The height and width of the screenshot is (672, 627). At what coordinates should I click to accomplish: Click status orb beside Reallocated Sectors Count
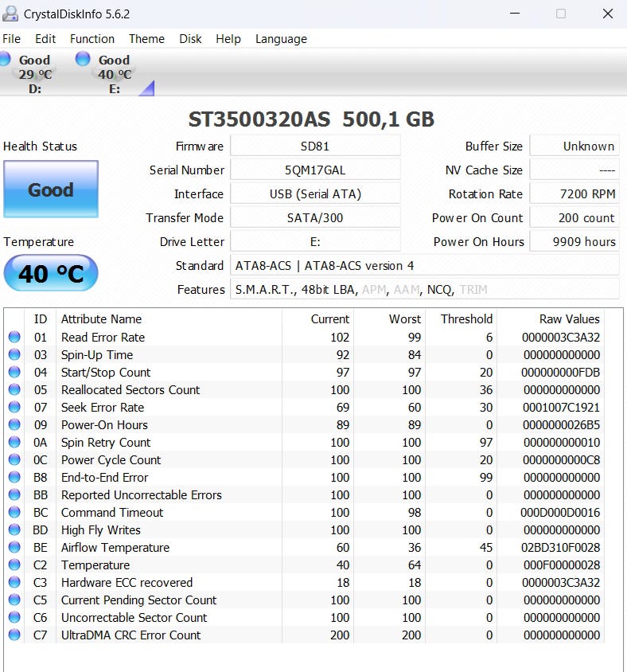(x=14, y=390)
